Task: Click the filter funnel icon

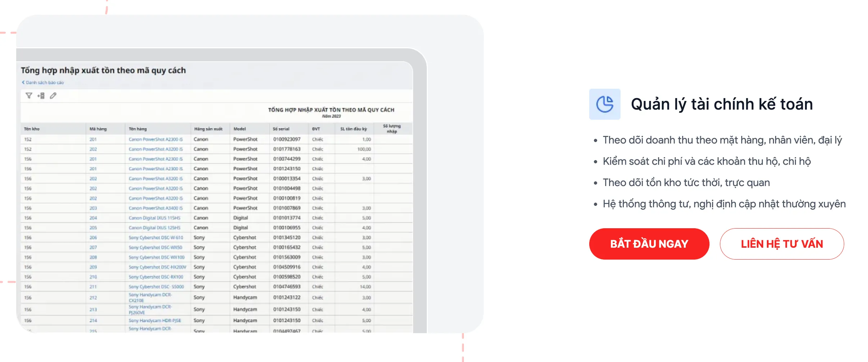Action: pos(29,96)
